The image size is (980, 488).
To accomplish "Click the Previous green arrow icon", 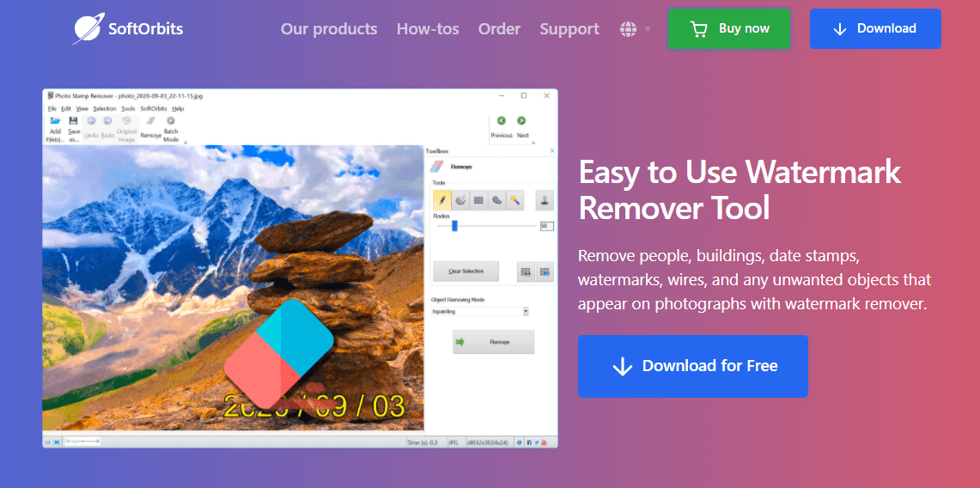I will pos(502,120).
